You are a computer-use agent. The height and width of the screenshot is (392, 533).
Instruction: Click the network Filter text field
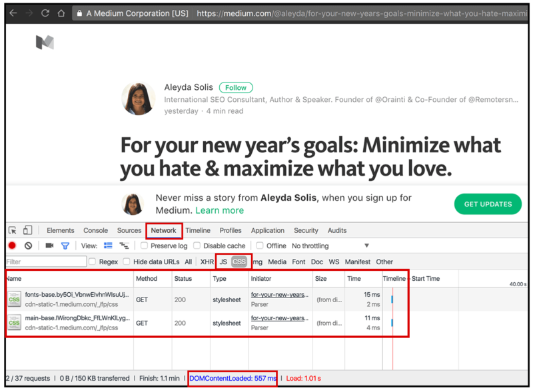[x=46, y=262]
